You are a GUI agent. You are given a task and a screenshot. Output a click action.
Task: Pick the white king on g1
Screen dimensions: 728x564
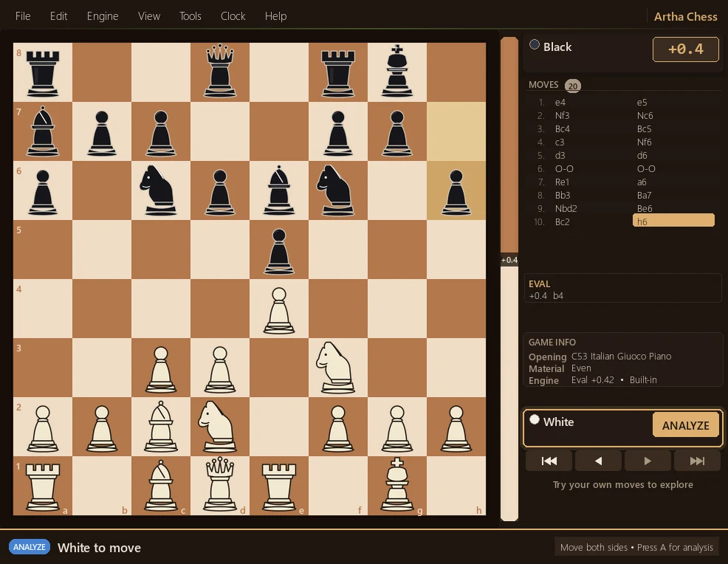(397, 484)
